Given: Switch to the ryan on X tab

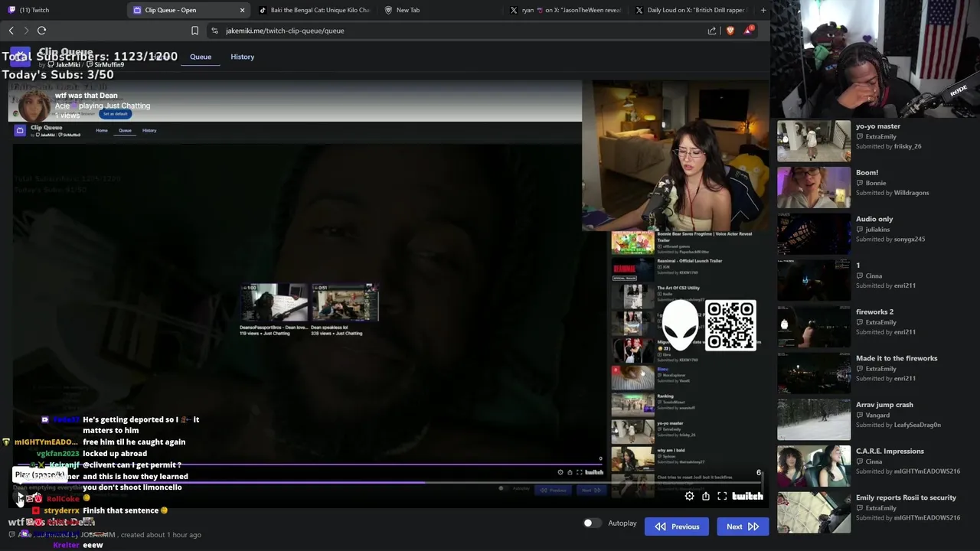Looking at the screenshot, I should 565,10.
